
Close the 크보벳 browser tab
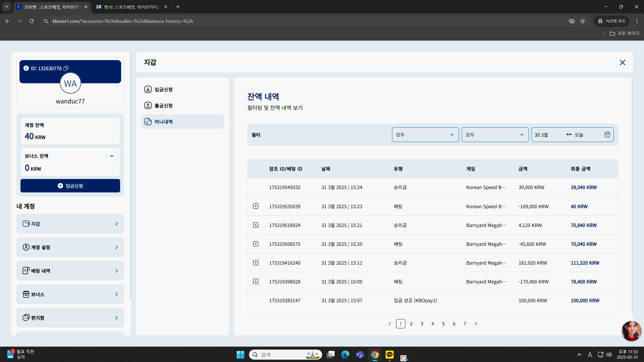(x=86, y=7)
